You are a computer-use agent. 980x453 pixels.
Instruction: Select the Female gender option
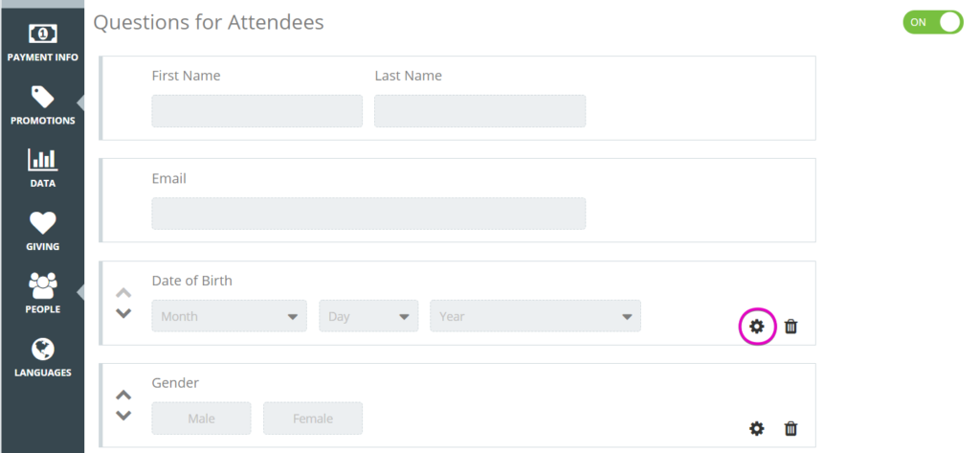[313, 419]
